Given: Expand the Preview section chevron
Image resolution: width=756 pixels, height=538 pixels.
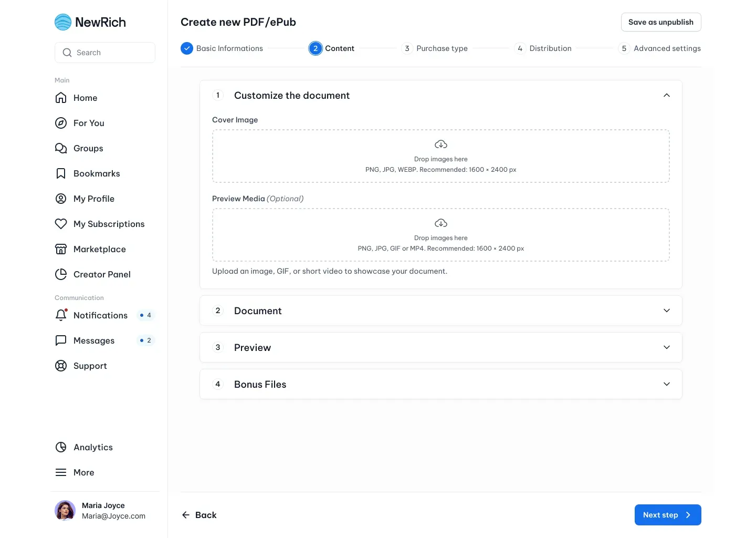Looking at the screenshot, I should (667, 347).
